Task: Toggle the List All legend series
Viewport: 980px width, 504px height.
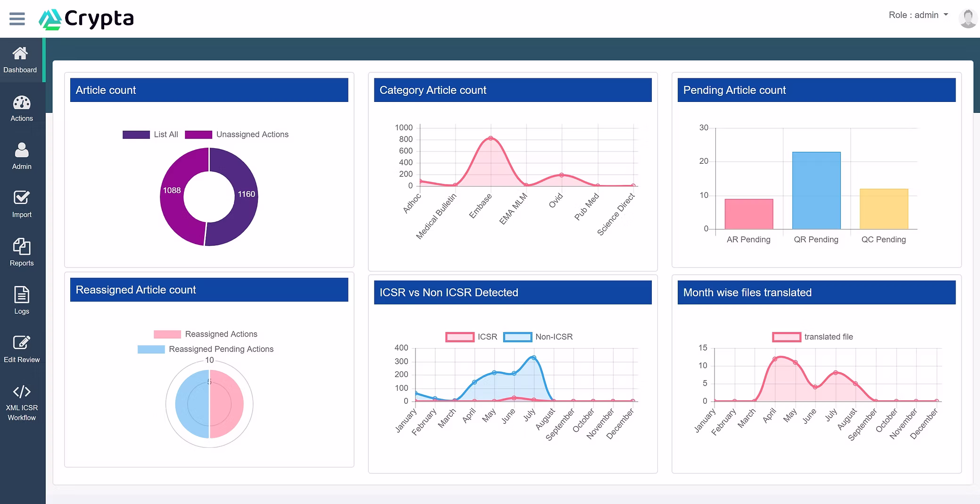Action: [150, 134]
